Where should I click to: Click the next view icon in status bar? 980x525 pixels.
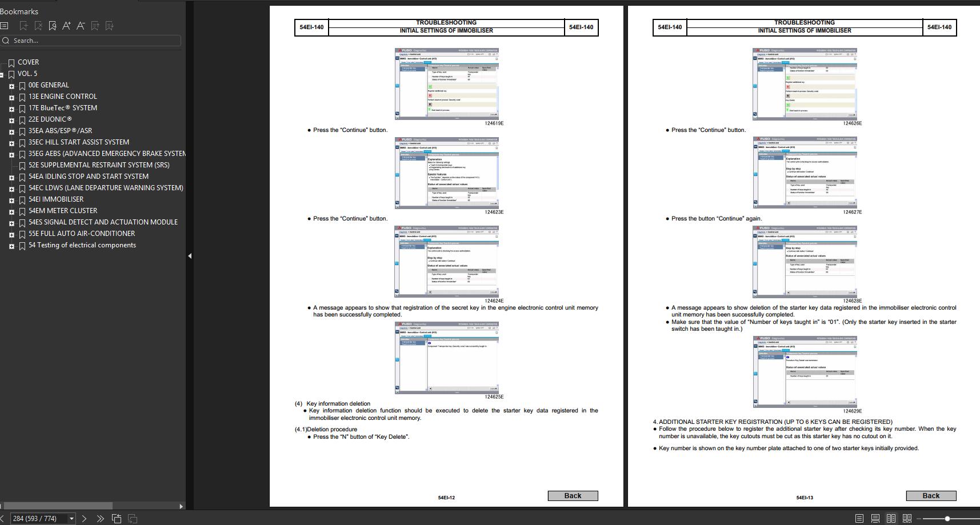133,519
